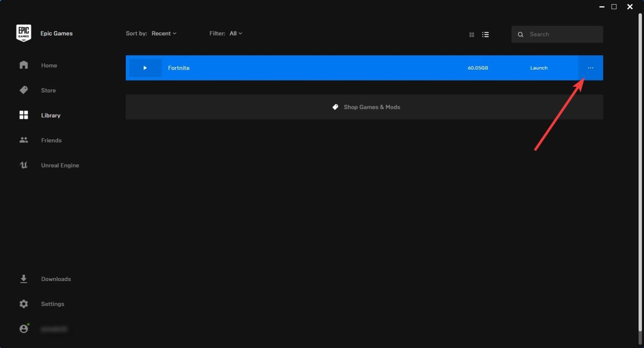This screenshot has width=644, height=348.
Task: Open Fortnite three-dots options menu
Action: (591, 68)
